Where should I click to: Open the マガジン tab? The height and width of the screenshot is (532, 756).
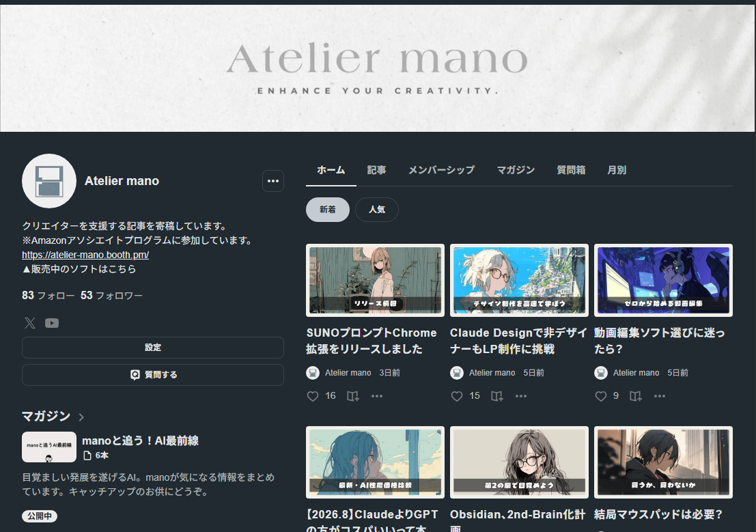[x=516, y=170]
